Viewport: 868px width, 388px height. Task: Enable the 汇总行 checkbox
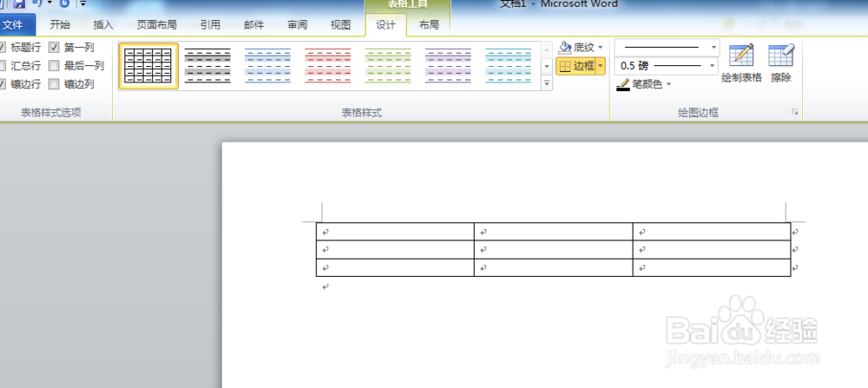pyautogui.click(x=3, y=66)
